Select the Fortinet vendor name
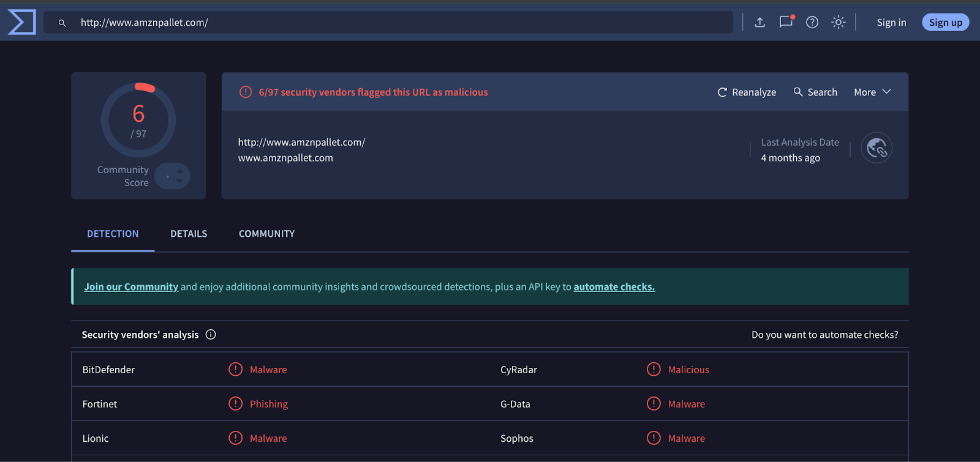980x462 pixels. click(x=100, y=404)
